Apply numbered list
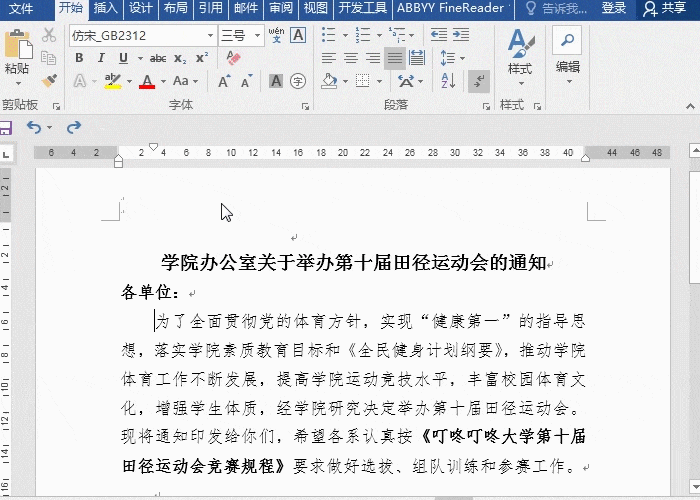The width and height of the screenshot is (700, 500). click(362, 35)
